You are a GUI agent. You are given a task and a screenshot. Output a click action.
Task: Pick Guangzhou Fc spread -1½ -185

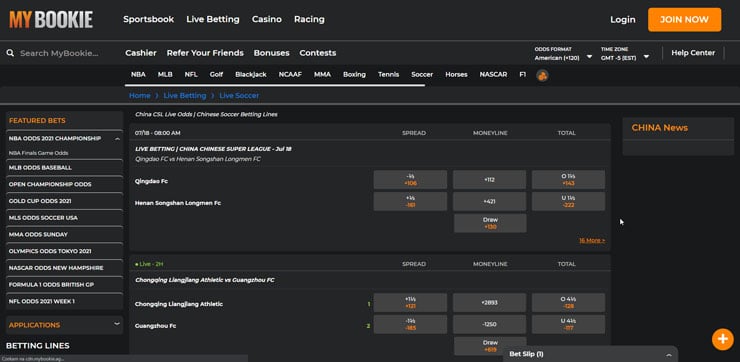pyautogui.click(x=410, y=324)
